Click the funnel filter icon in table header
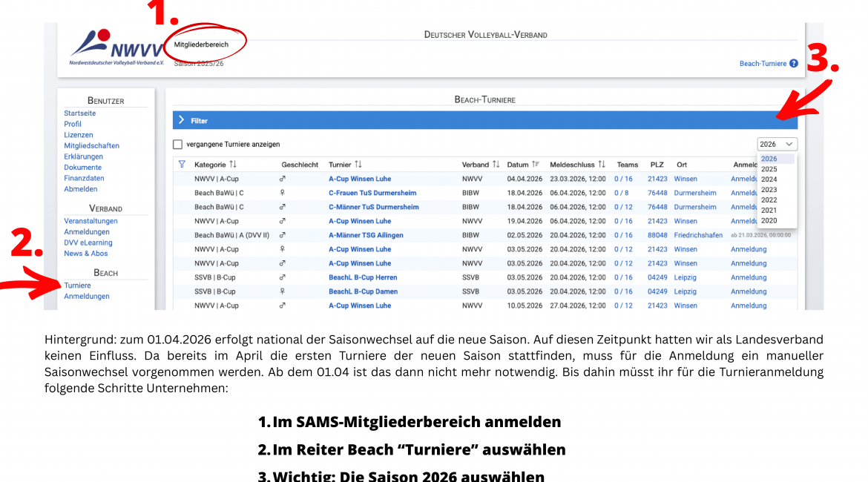 click(182, 164)
